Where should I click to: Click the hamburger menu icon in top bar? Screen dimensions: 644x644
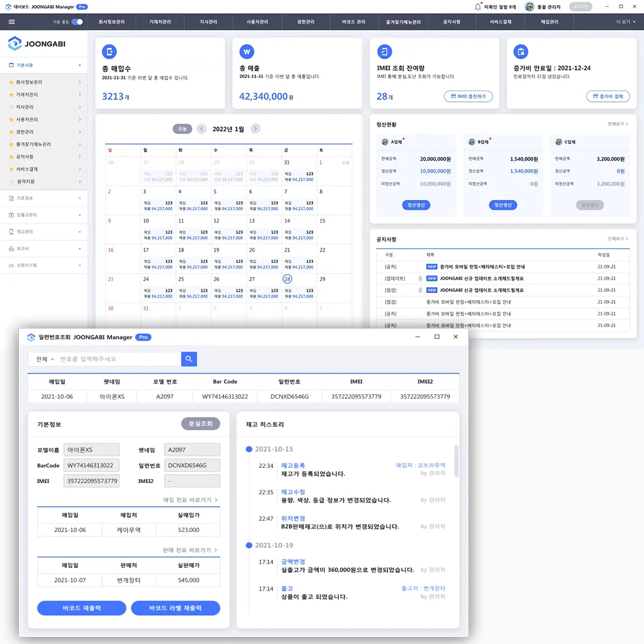(x=11, y=22)
